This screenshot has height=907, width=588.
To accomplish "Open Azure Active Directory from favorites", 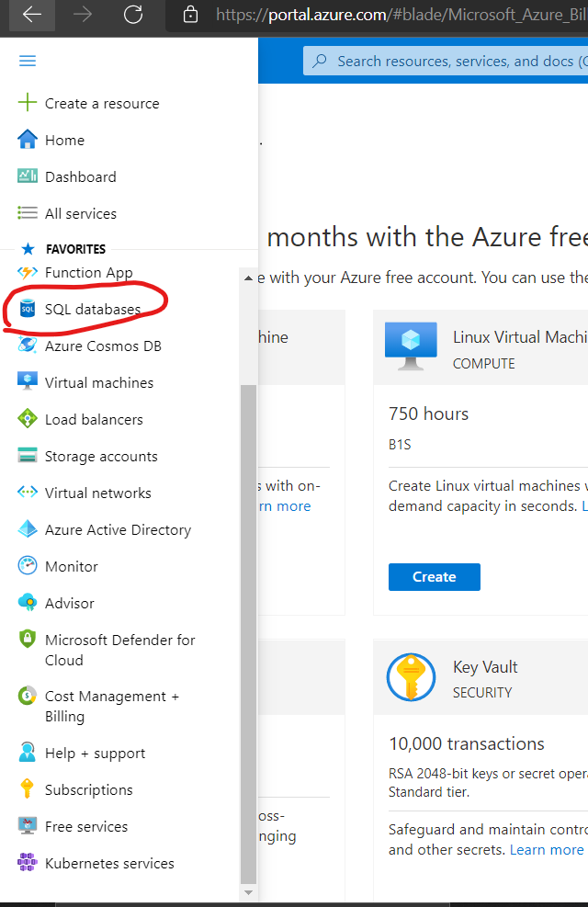I will pyautogui.click(x=118, y=530).
